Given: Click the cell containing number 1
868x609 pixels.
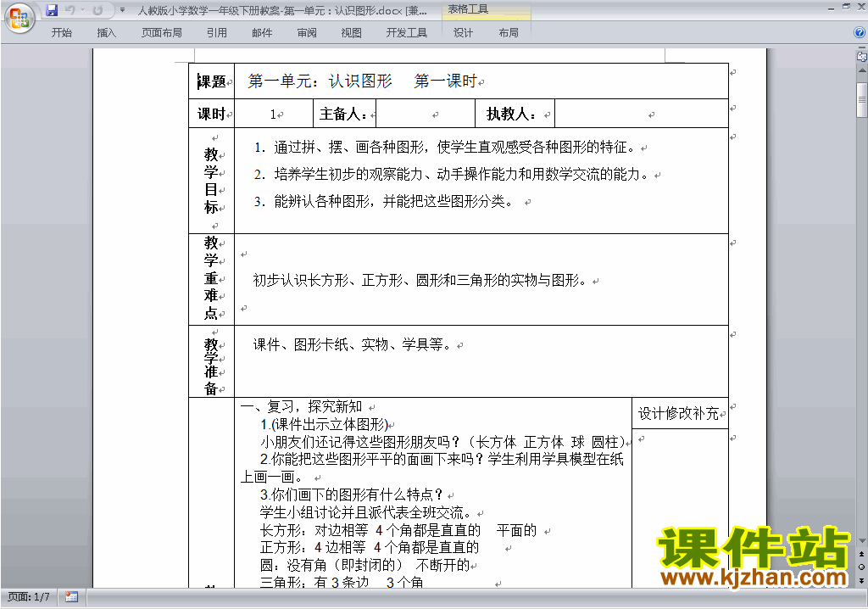Looking at the screenshot, I should [274, 114].
